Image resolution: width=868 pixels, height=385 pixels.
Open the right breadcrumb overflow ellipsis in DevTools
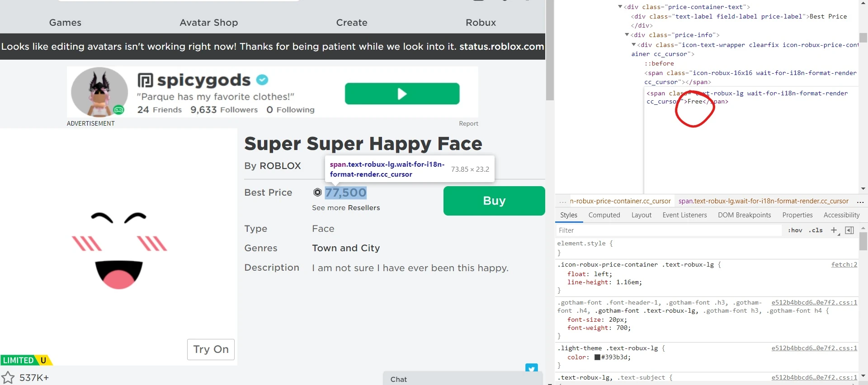pos(860,202)
